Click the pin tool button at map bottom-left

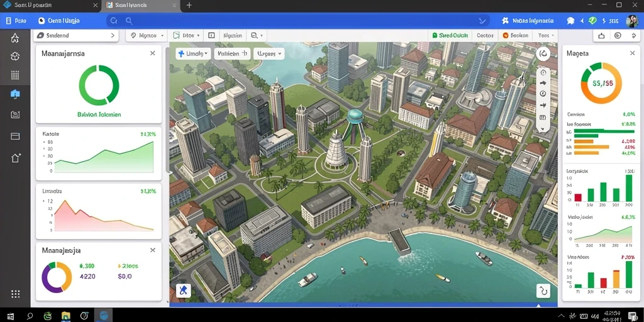183,291
